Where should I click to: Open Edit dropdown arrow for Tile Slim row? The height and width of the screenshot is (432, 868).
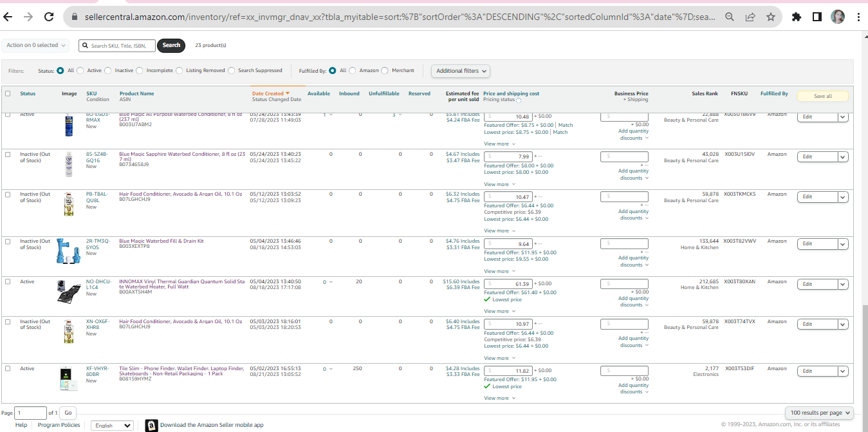pyautogui.click(x=843, y=371)
